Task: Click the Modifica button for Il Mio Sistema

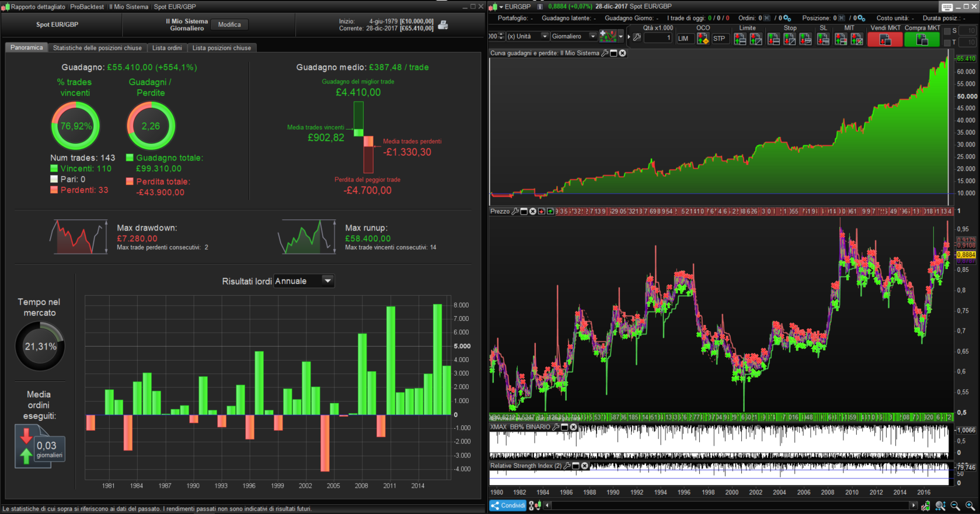Action: 229,25
